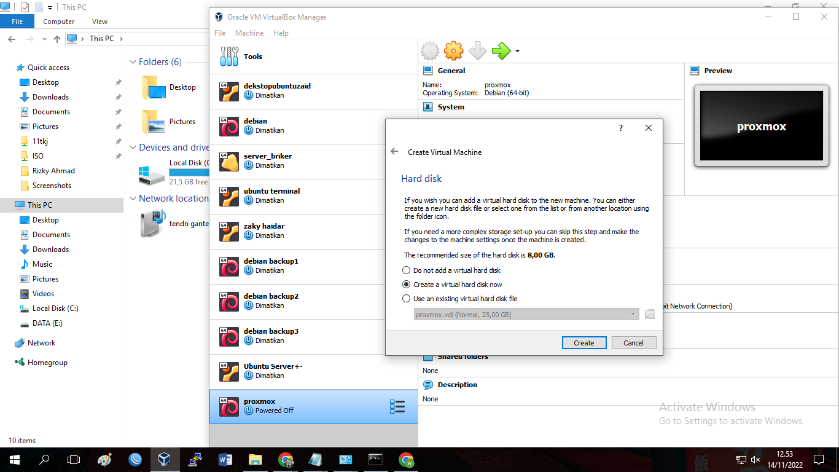
Task: Click the proxmox preview thumbnail
Action: click(761, 126)
